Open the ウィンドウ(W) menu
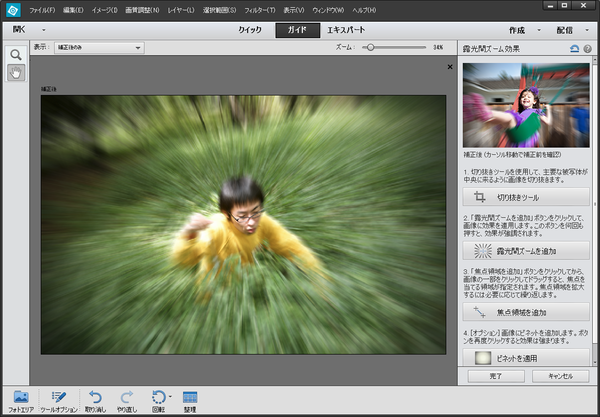600x417 pixels. click(x=328, y=10)
